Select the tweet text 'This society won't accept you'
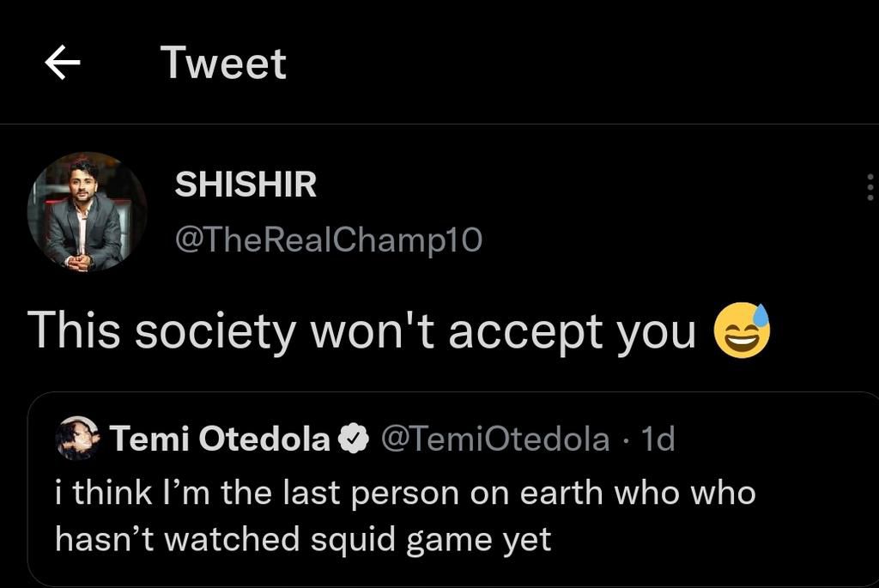The image size is (879, 588). [x=361, y=329]
